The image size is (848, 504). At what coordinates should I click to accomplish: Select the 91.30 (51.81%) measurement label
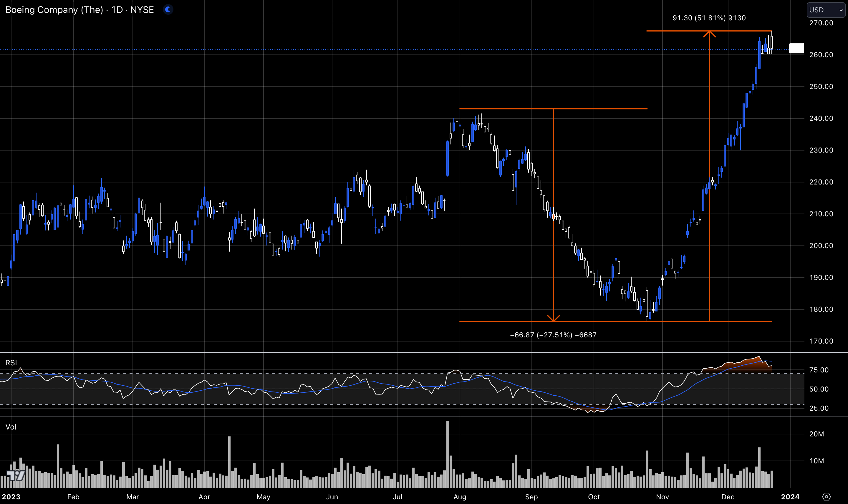point(709,18)
